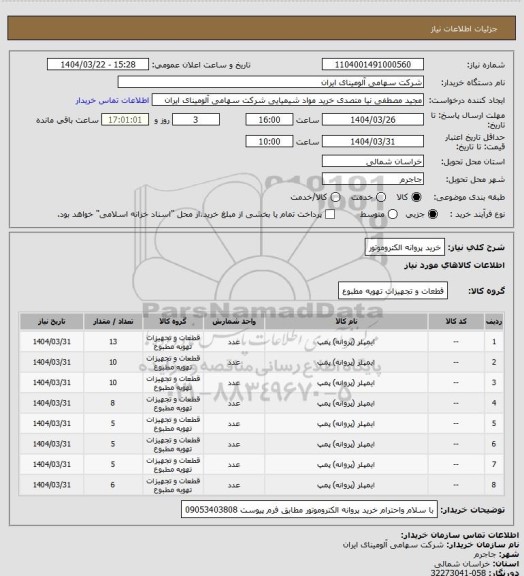
Task: Click the response deadline date 1404/03/26
Action: coord(373,120)
